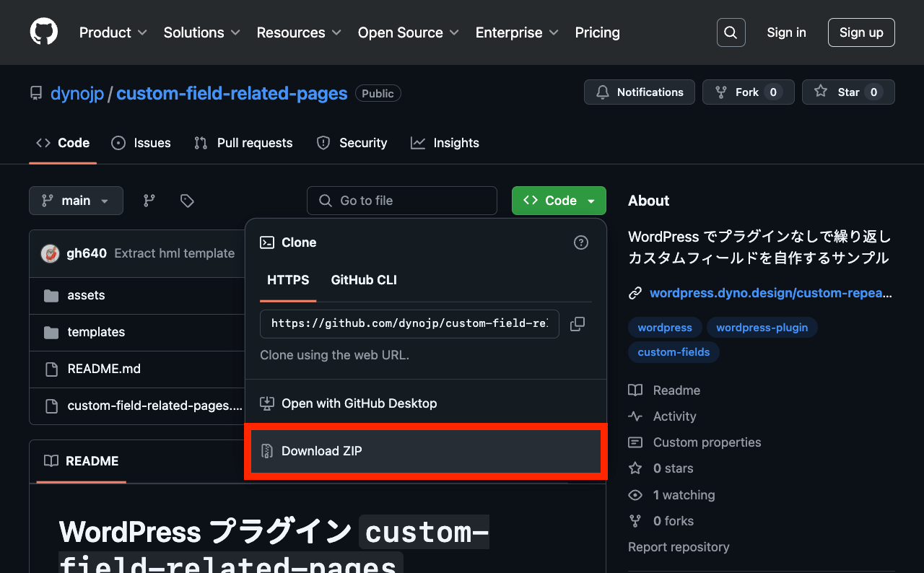Select the gh640 avatar image
The height and width of the screenshot is (573, 924).
(x=50, y=253)
